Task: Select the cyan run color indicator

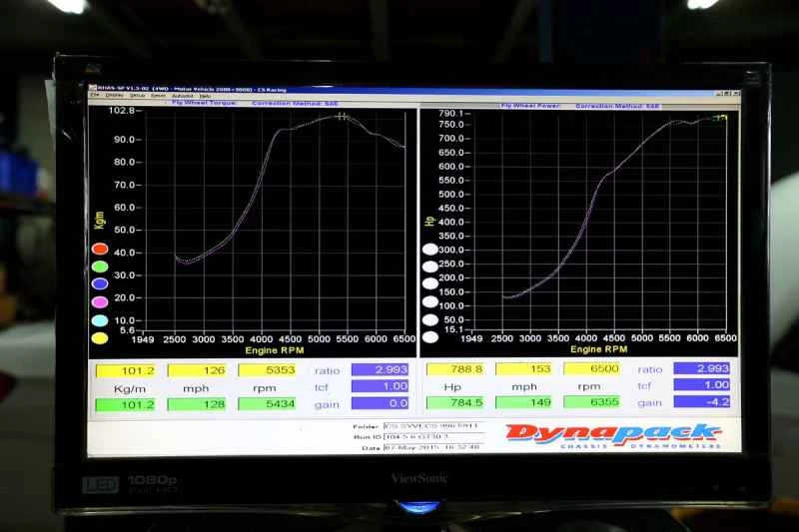Action: 100,320
